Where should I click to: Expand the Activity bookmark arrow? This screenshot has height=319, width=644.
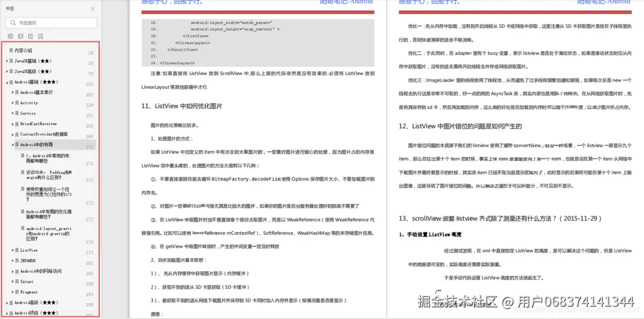tap(12, 103)
